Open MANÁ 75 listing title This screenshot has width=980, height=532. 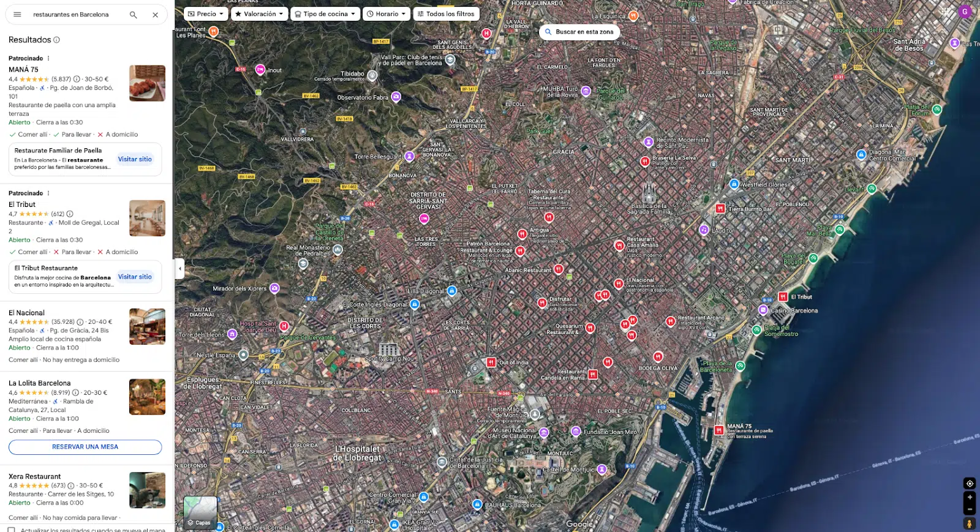pyautogui.click(x=23, y=70)
